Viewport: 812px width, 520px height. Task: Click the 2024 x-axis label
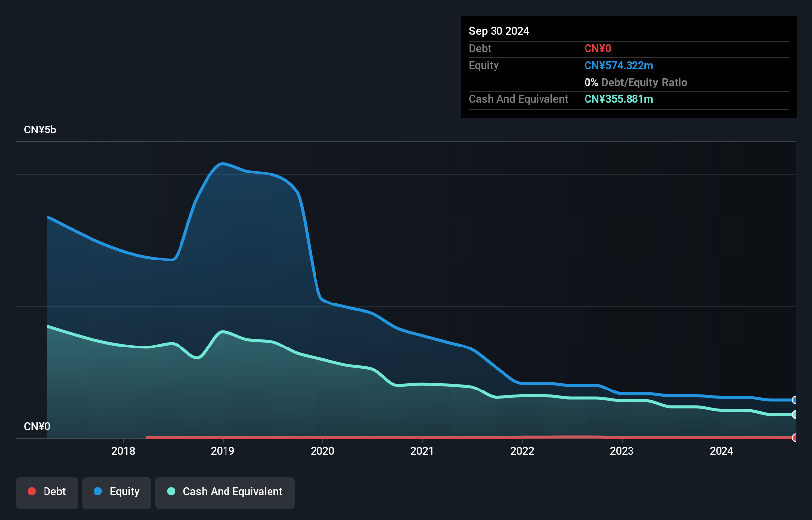pyautogui.click(x=722, y=451)
